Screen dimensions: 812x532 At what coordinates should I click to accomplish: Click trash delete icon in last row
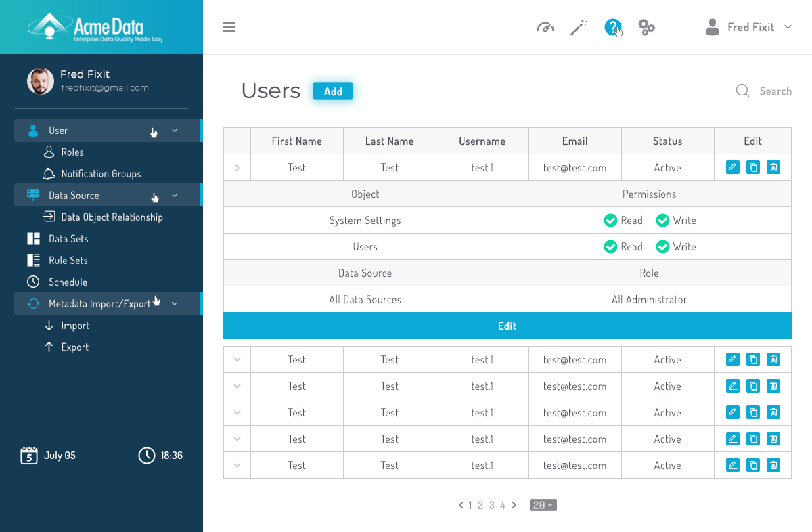(773, 465)
